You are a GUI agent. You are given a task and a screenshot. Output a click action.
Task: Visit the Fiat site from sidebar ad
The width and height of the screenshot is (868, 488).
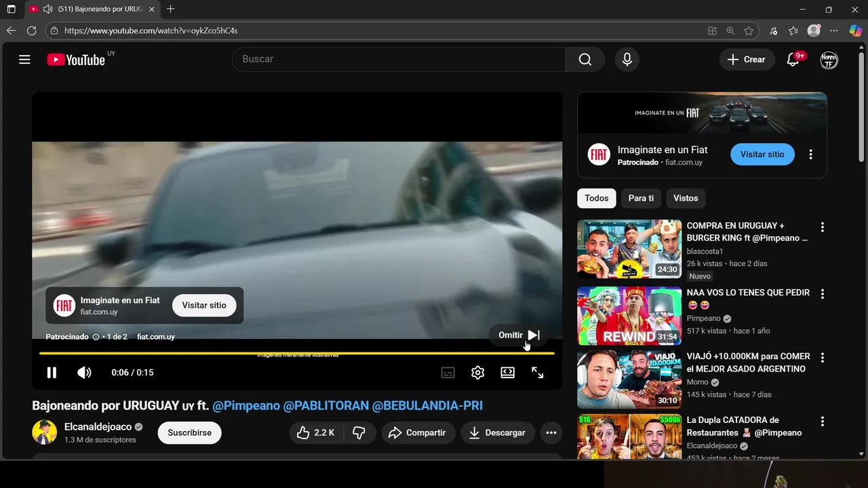point(762,155)
